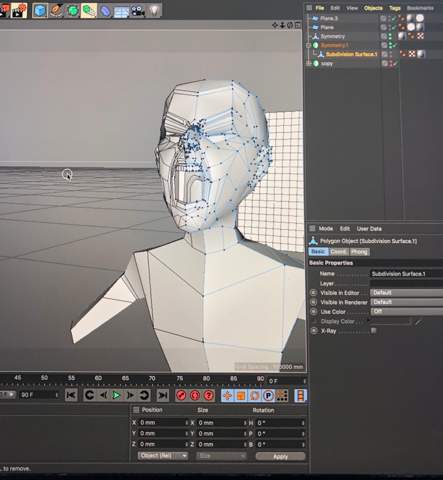Toggle Position keyframe recording icon
The image size is (443, 480).
click(x=227, y=395)
